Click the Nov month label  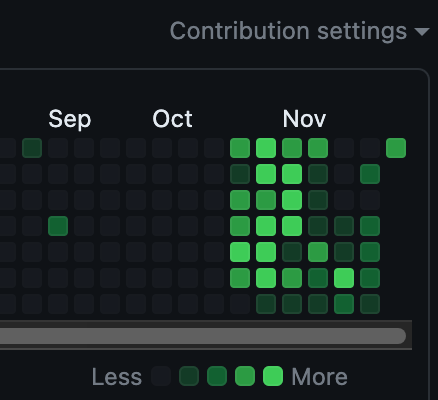pyautogui.click(x=304, y=119)
